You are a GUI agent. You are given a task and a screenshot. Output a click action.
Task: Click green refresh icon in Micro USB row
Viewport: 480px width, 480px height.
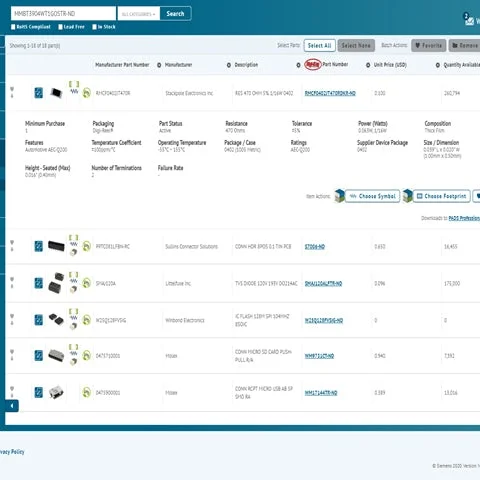pyautogui.click(x=87, y=392)
